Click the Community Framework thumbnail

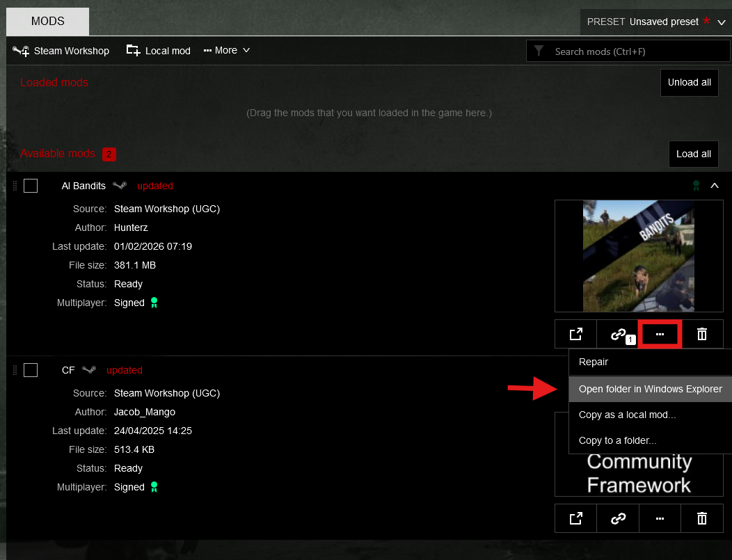point(639,474)
